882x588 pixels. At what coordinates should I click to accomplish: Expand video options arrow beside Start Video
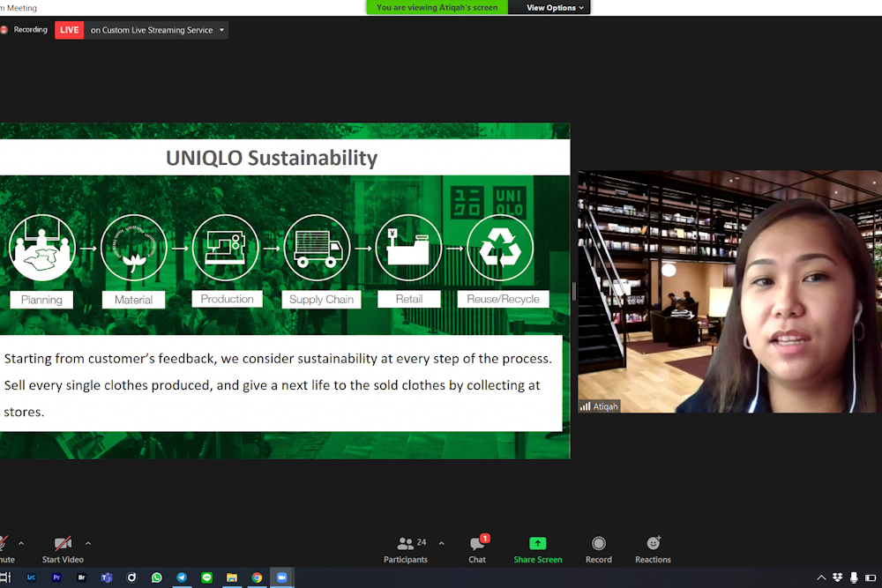[x=88, y=543]
